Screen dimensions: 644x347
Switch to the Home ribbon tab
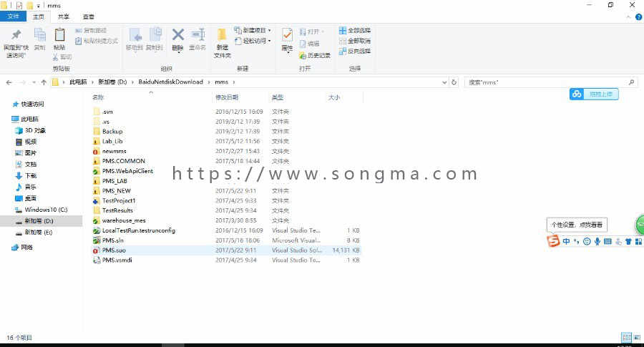coord(39,17)
